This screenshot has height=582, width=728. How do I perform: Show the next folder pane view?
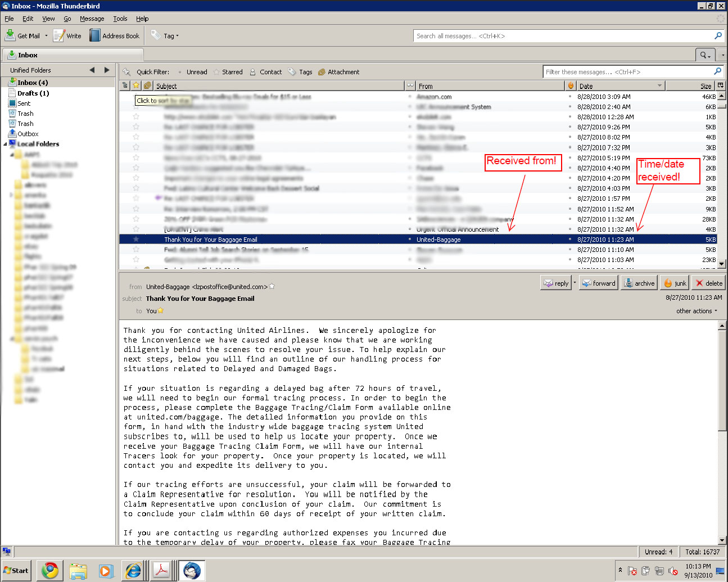point(107,70)
